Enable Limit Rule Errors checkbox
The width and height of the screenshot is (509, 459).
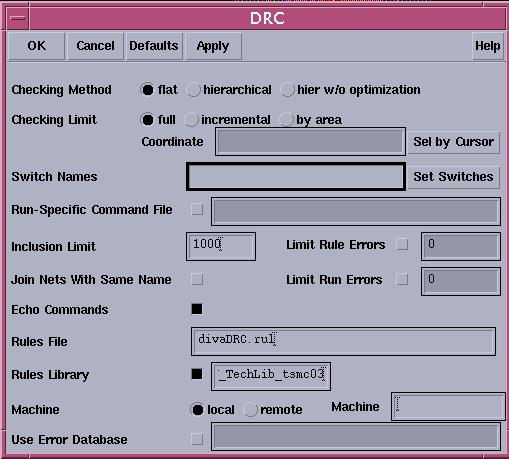pos(402,244)
